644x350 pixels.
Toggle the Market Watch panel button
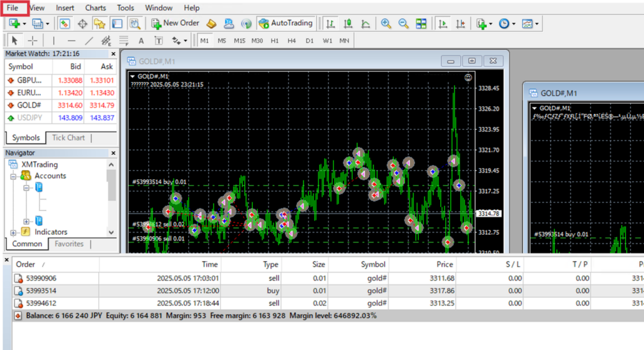(x=65, y=23)
